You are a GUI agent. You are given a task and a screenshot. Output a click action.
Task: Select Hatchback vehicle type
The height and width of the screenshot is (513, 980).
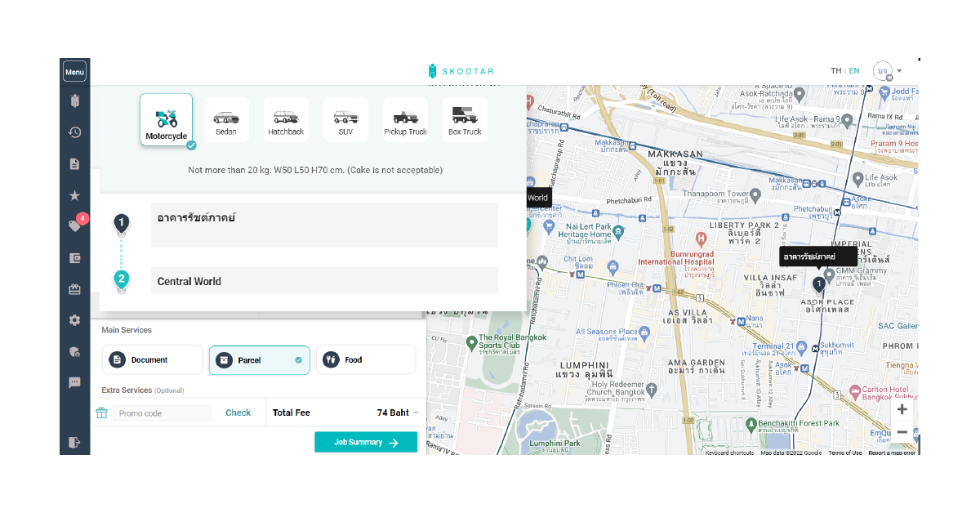(286, 120)
